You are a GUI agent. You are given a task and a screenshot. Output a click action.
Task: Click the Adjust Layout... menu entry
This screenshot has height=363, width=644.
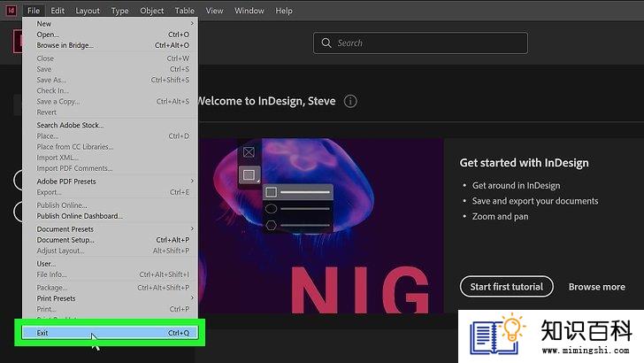[110, 251]
